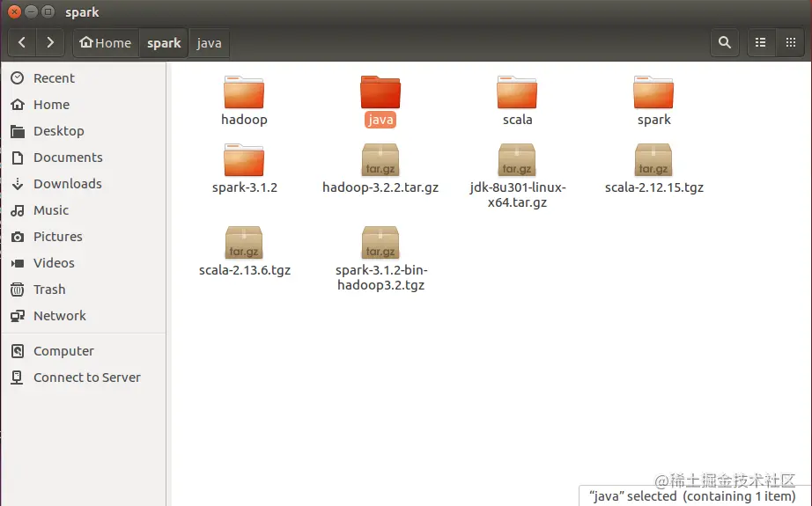This screenshot has width=812, height=506.
Task: Click the jdk-8u301-linux-x64.tar.gz file name
Action: [517, 194]
